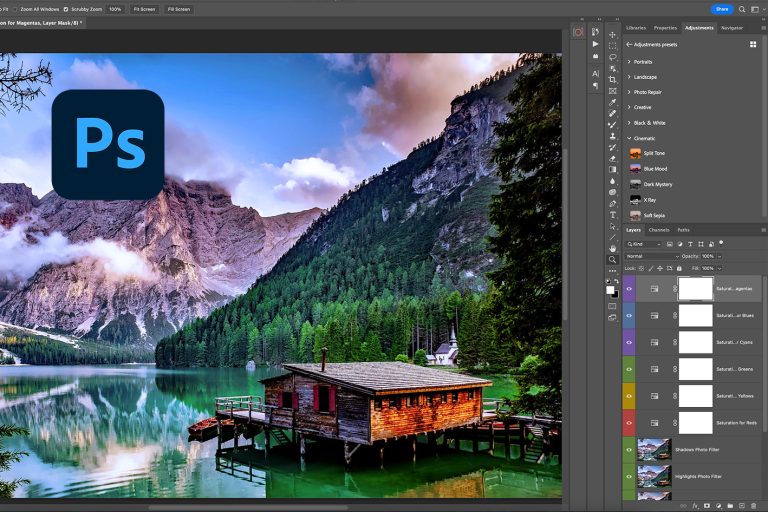Collapse the Cinematic presets group
768x512 pixels.
[629, 138]
